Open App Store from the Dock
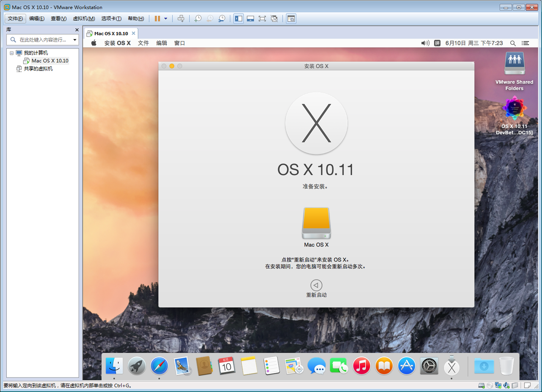Image resolution: width=542 pixels, height=392 pixels. [406, 365]
